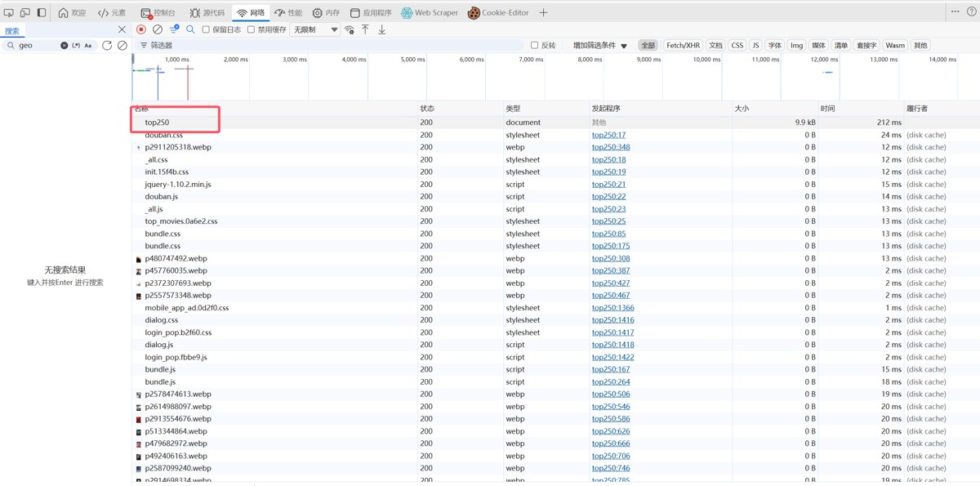Open the more tools plus button
Image resolution: width=980 pixels, height=486 pixels.
pyautogui.click(x=543, y=13)
